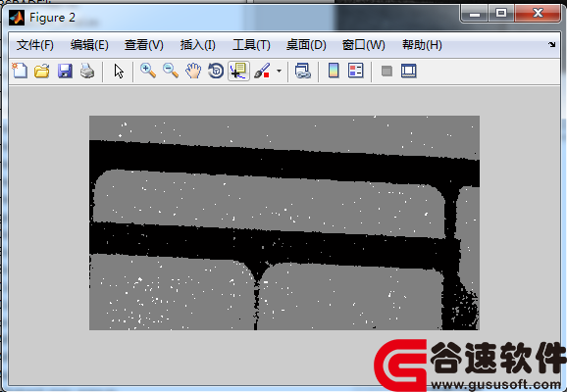Insert a legend using the toolbar icon
Viewport: 567px width, 392px height.
pyautogui.click(x=355, y=71)
